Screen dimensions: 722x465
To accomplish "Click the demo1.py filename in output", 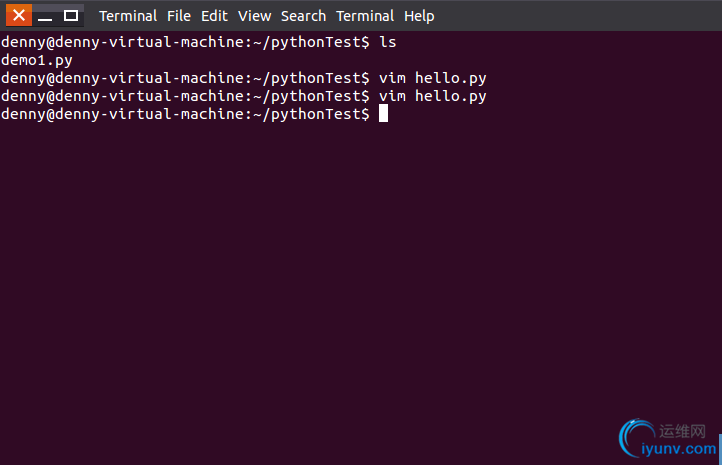I will [x=37, y=60].
